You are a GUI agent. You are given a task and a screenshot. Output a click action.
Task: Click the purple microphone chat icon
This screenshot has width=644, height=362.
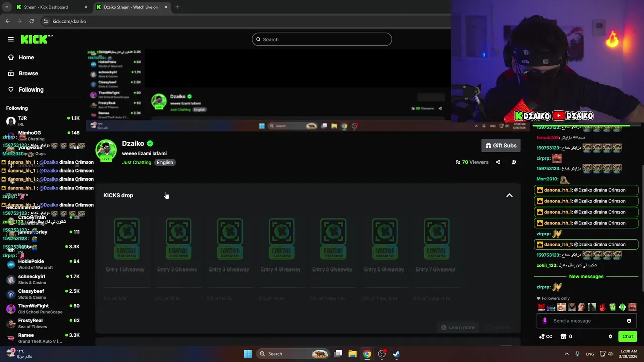[x=544, y=321]
